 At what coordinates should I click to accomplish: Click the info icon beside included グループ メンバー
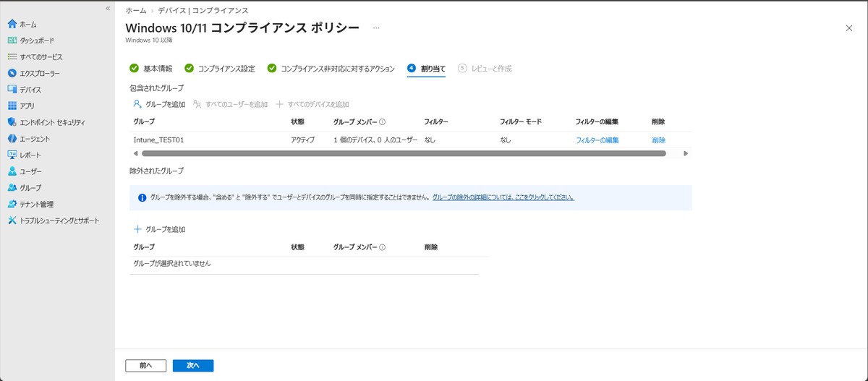382,122
